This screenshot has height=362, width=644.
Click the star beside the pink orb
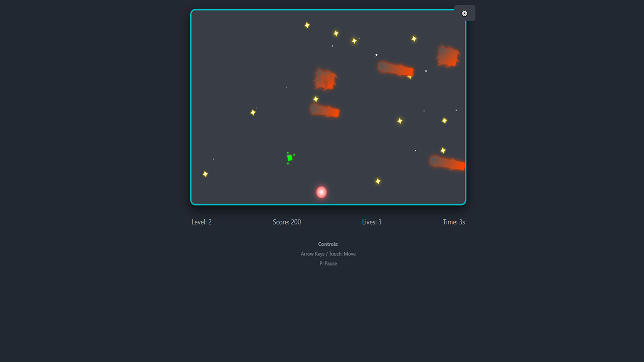click(378, 180)
